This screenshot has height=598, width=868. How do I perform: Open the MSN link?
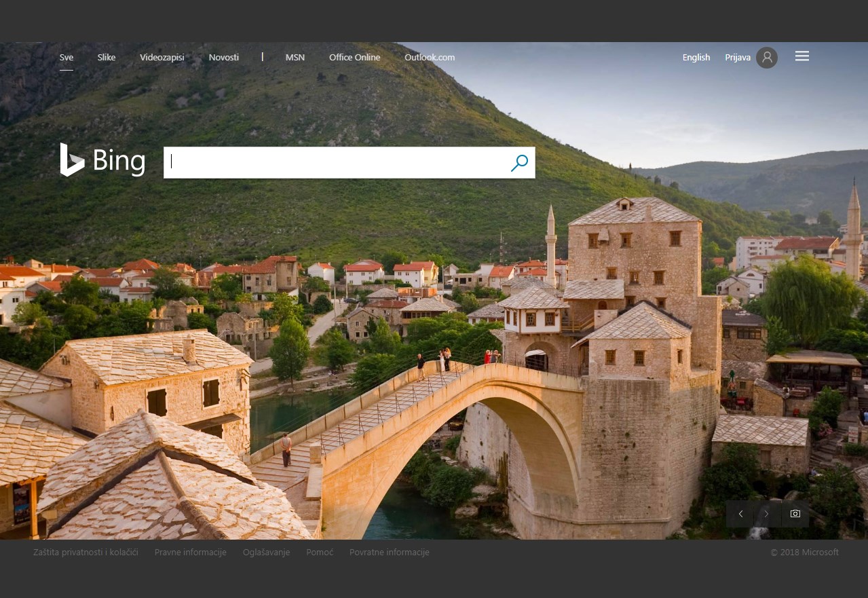295,58
